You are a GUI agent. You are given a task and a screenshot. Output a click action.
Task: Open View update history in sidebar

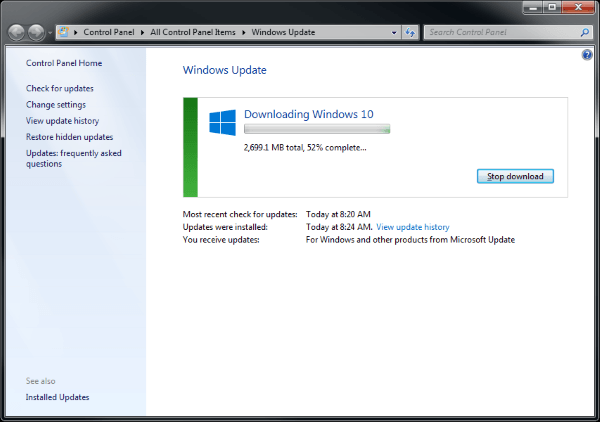[x=62, y=121]
